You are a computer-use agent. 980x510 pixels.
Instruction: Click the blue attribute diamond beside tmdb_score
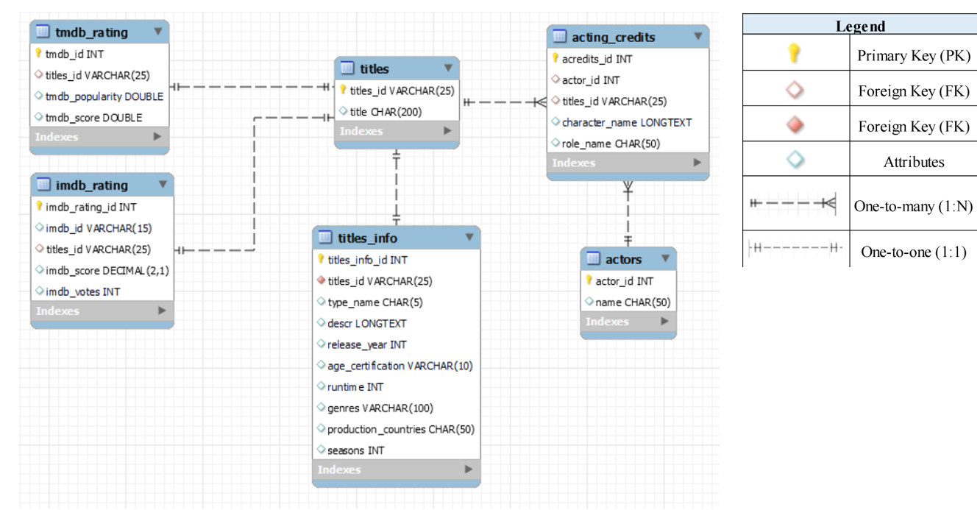(x=40, y=117)
